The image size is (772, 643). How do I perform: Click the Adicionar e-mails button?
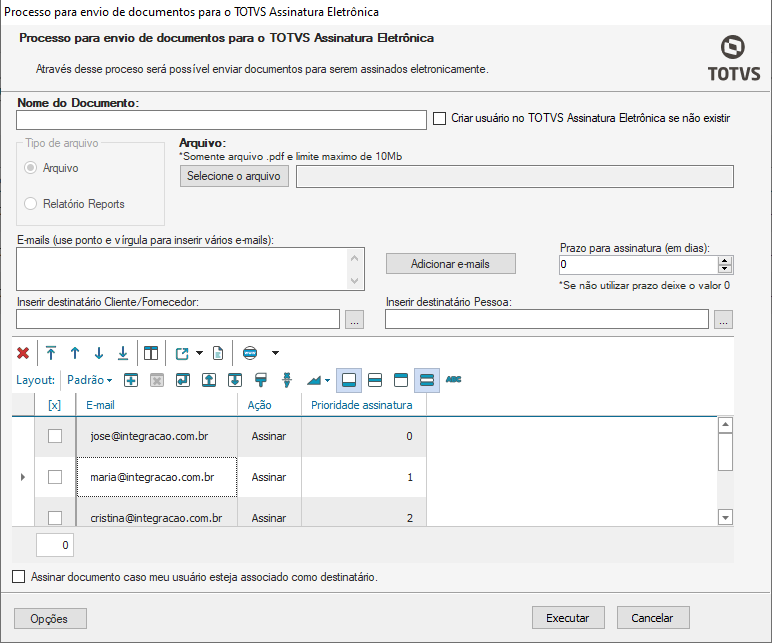pos(450,264)
